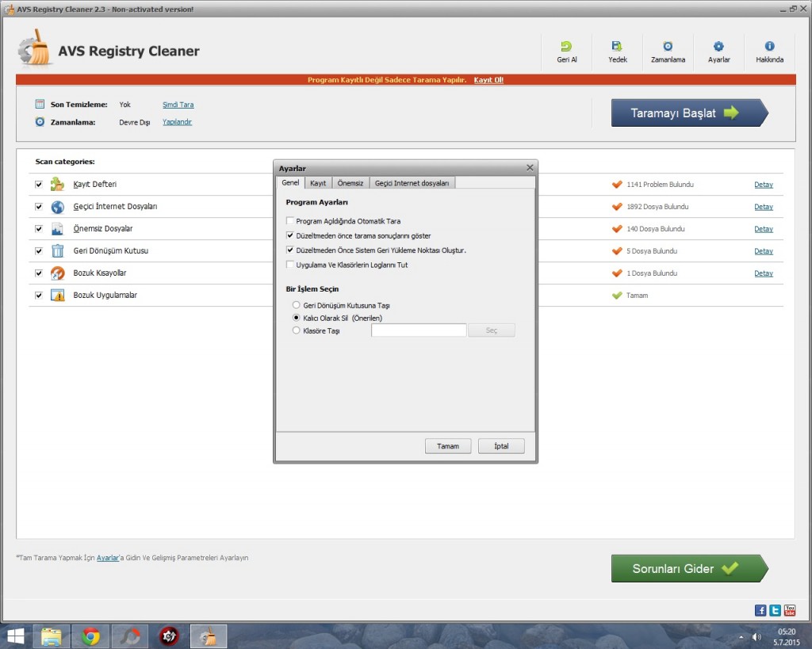
Task: Open the Hakkında info icon
Action: (769, 47)
